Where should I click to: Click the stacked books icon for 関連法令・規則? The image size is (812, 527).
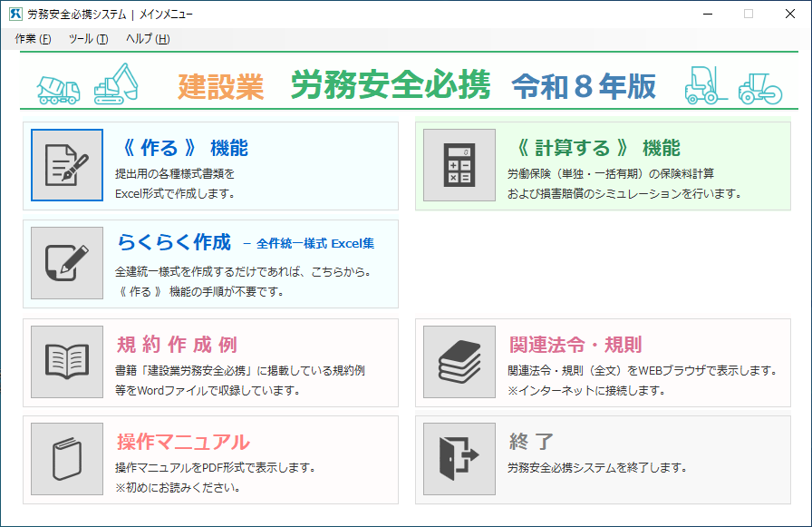[459, 362]
